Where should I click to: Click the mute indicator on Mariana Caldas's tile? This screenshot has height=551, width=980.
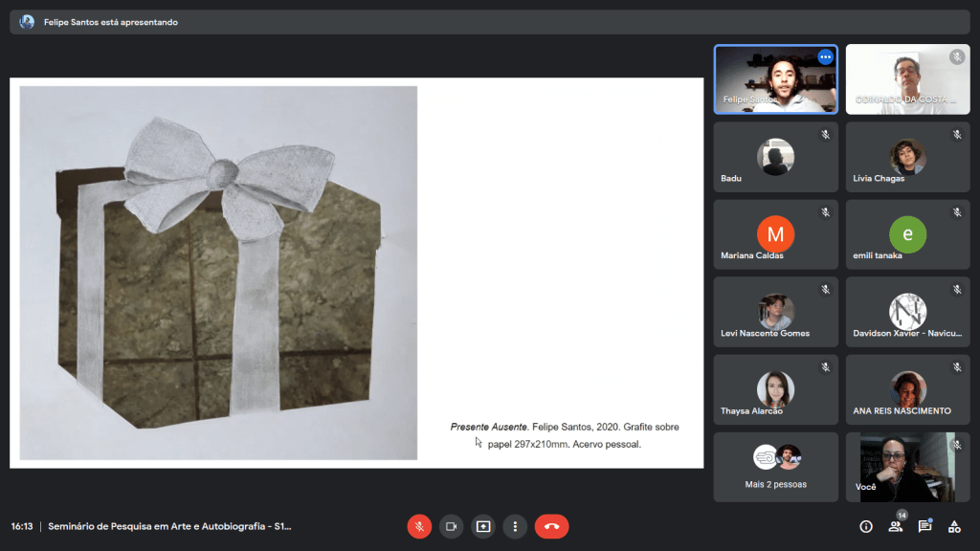click(x=825, y=212)
